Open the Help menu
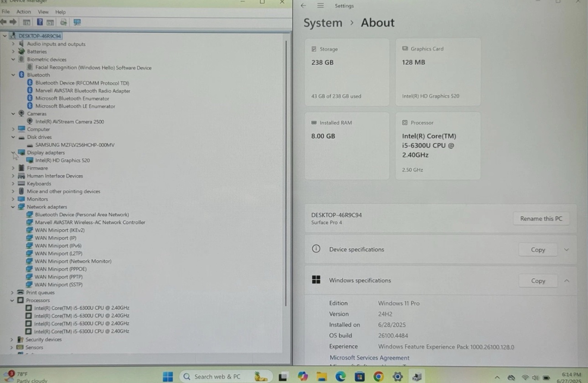Image resolution: width=588 pixels, height=383 pixels. [x=60, y=12]
